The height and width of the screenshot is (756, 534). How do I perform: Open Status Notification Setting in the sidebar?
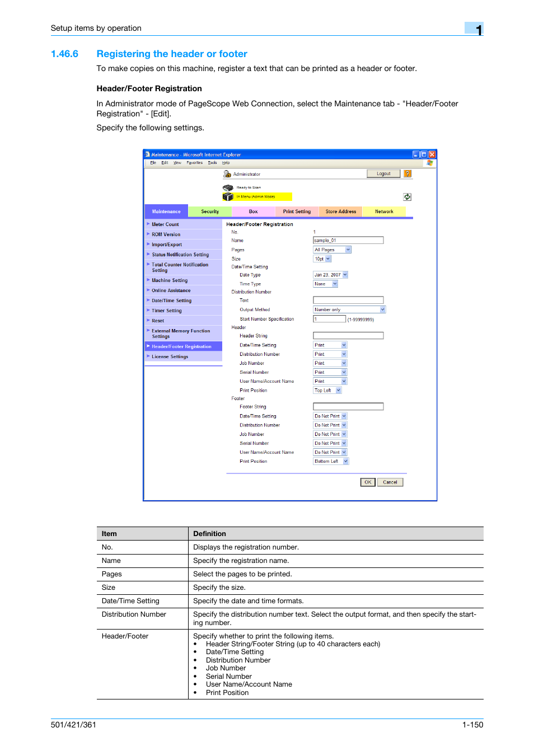pos(184,255)
